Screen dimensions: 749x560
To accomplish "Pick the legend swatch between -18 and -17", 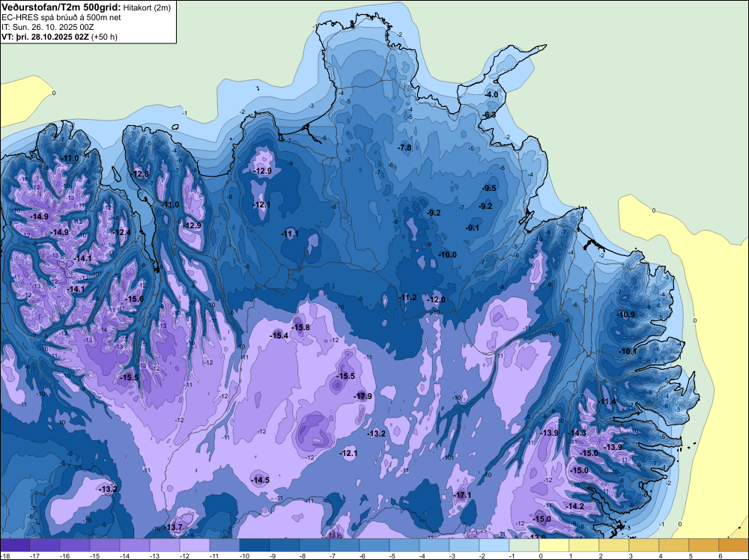I will [15, 545].
